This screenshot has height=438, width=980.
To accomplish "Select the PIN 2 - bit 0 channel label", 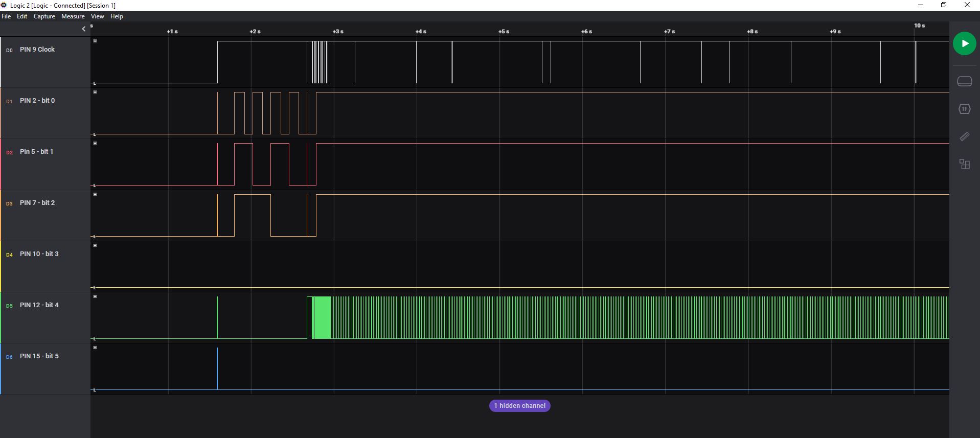I will tap(37, 101).
